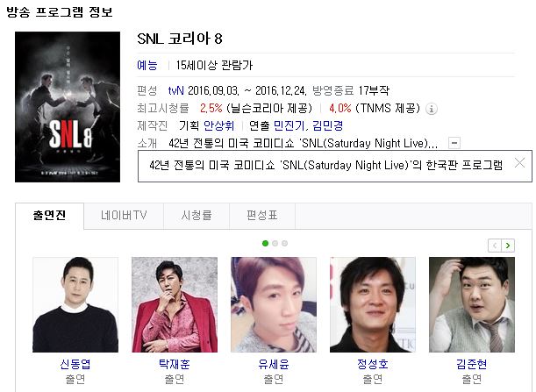Viewport: 536px width, 392px height.
Task: Open 신동엽 cast photo
Action: (75, 304)
